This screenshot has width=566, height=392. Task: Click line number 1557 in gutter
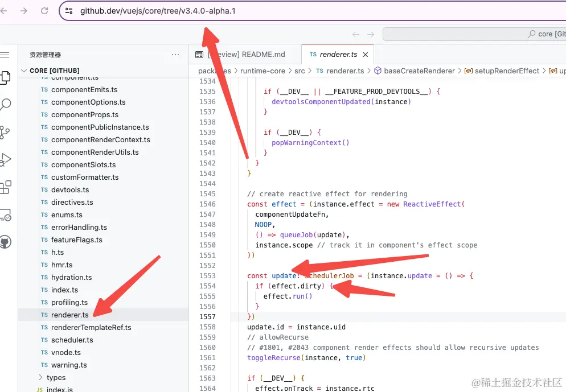[207, 317]
